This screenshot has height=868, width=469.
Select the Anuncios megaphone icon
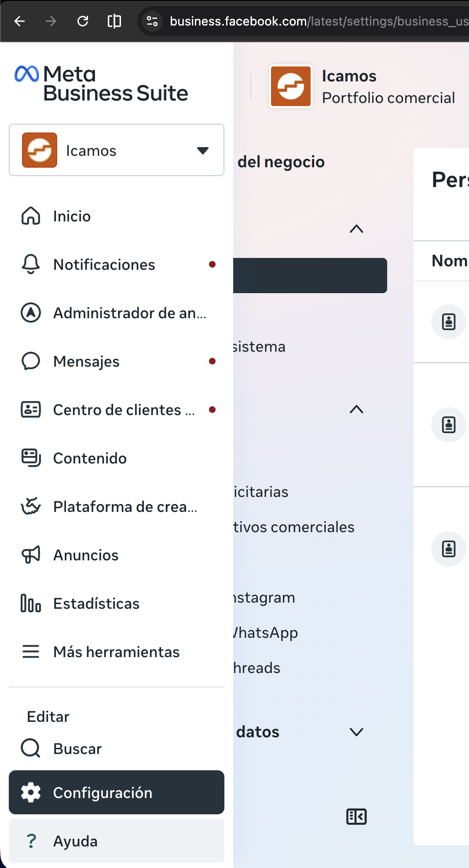coord(31,555)
